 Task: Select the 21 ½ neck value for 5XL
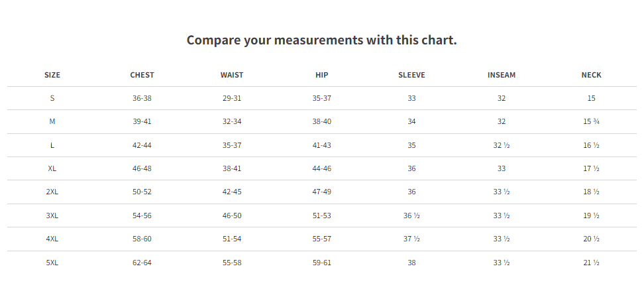point(592,263)
